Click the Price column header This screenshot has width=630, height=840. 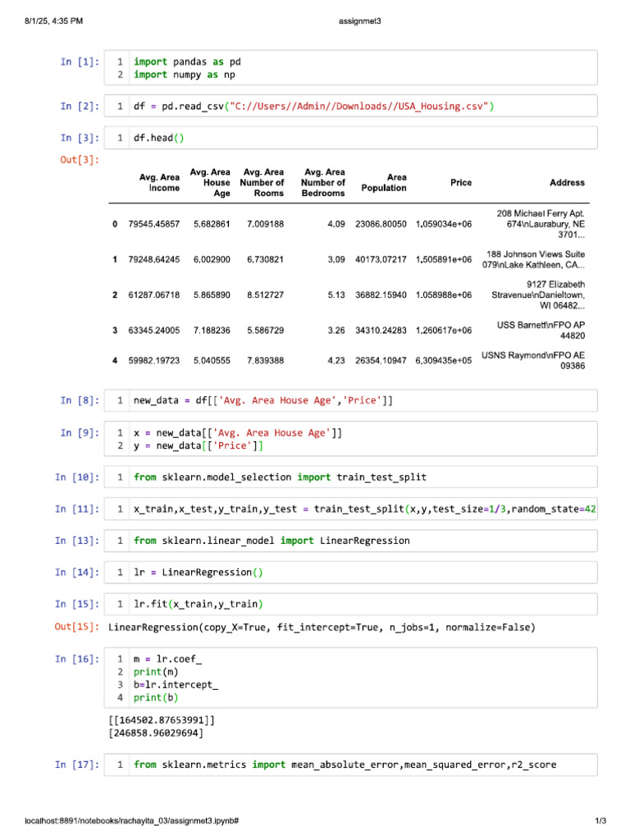click(x=461, y=183)
